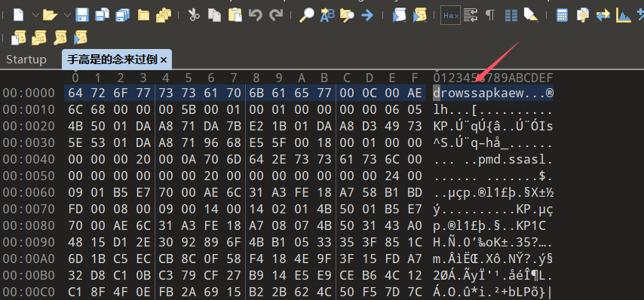The height and width of the screenshot is (300, 644).
Task: Open Find in Files folder search icon
Action: 347,16
